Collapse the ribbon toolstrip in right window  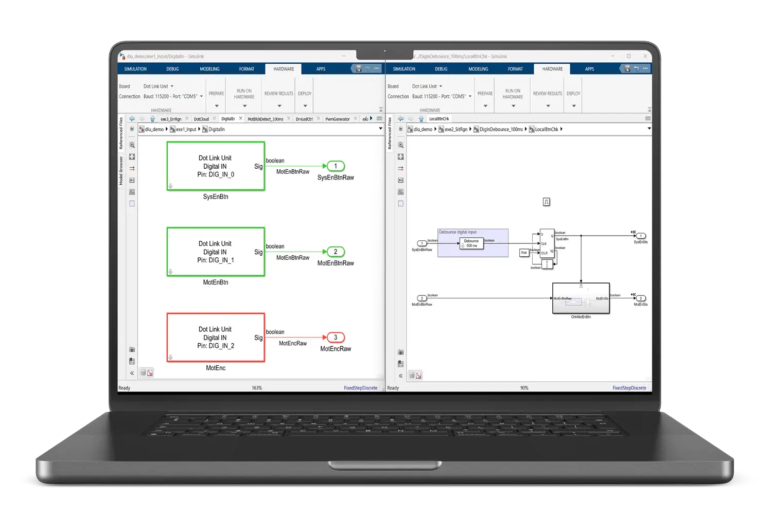(x=649, y=110)
